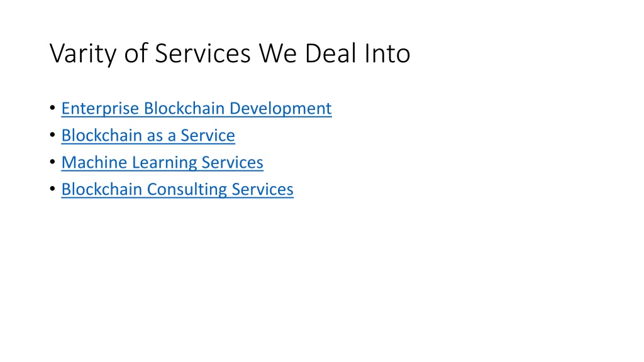The width and height of the screenshot is (644, 362).
Task: Click the word 'Development' in the first link
Action: point(280,109)
